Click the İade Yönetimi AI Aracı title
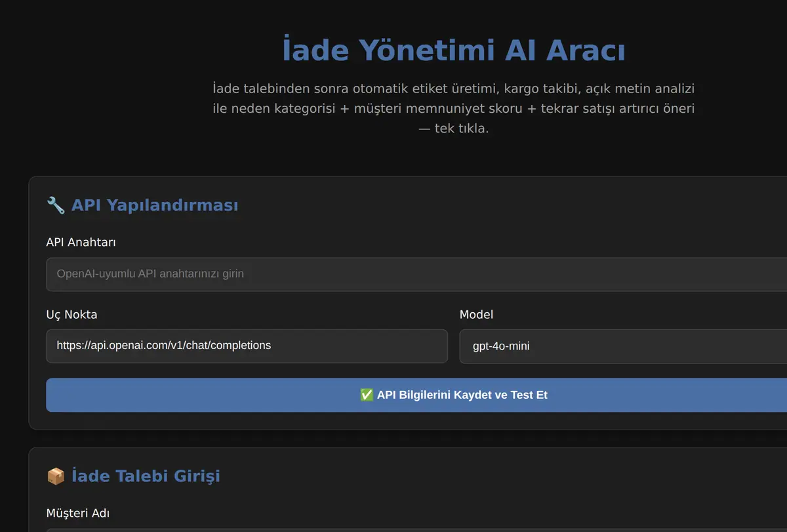The height and width of the screenshot is (532, 787). pos(453,51)
